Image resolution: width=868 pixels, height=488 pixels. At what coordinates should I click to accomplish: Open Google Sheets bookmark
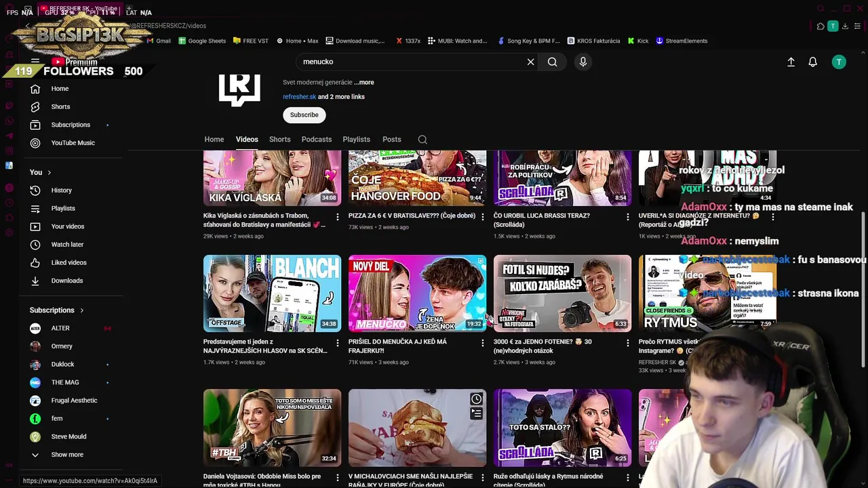201,41
